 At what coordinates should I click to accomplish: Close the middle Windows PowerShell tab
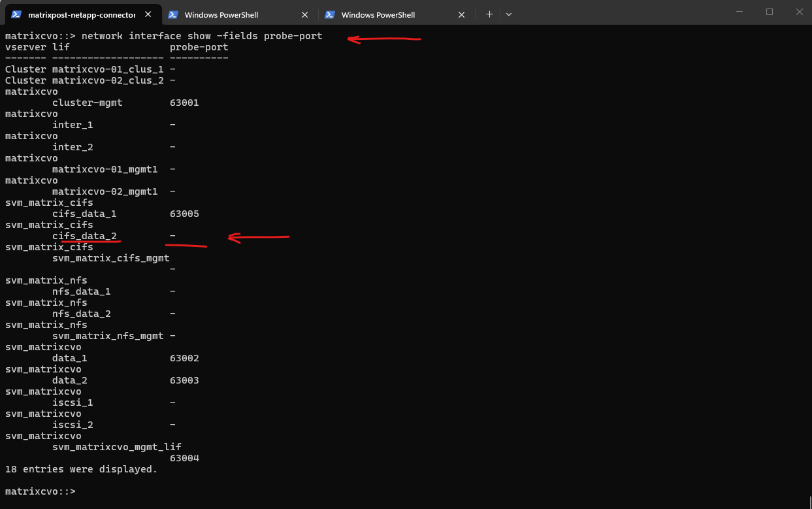(304, 14)
